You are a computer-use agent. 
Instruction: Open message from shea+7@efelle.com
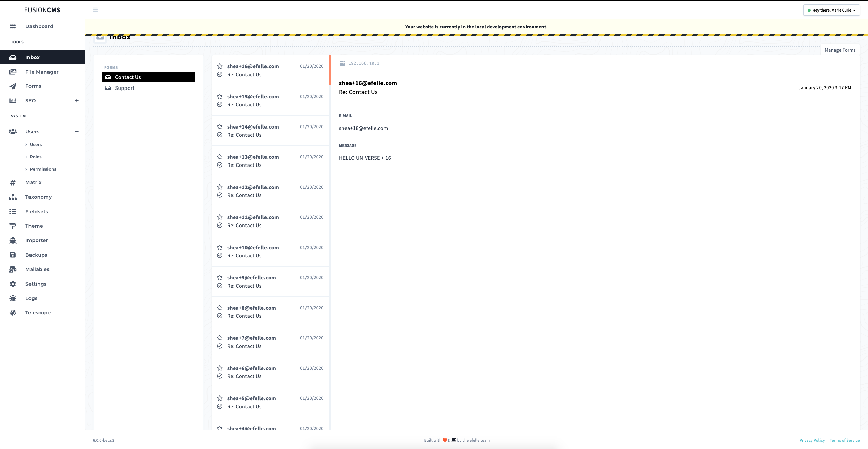click(271, 342)
